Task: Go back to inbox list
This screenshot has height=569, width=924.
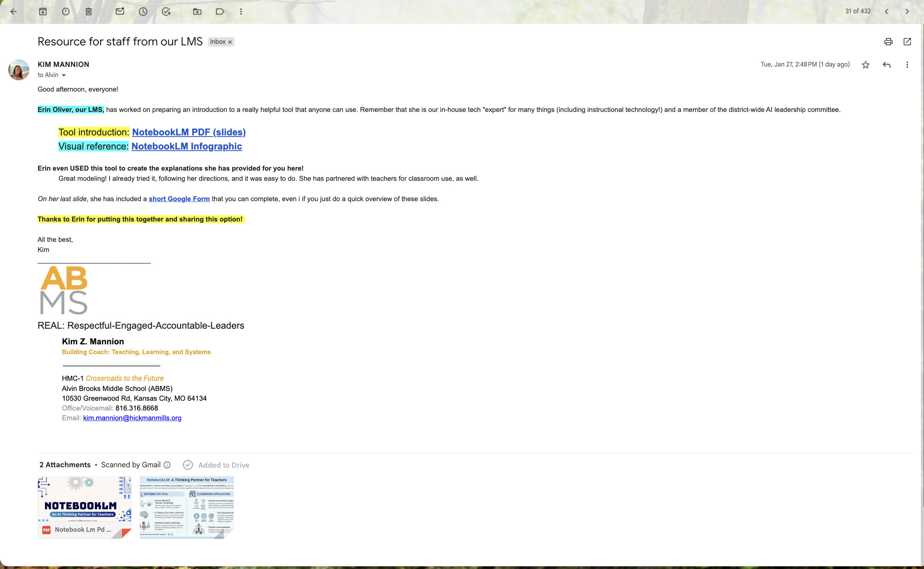Action: click(x=13, y=12)
